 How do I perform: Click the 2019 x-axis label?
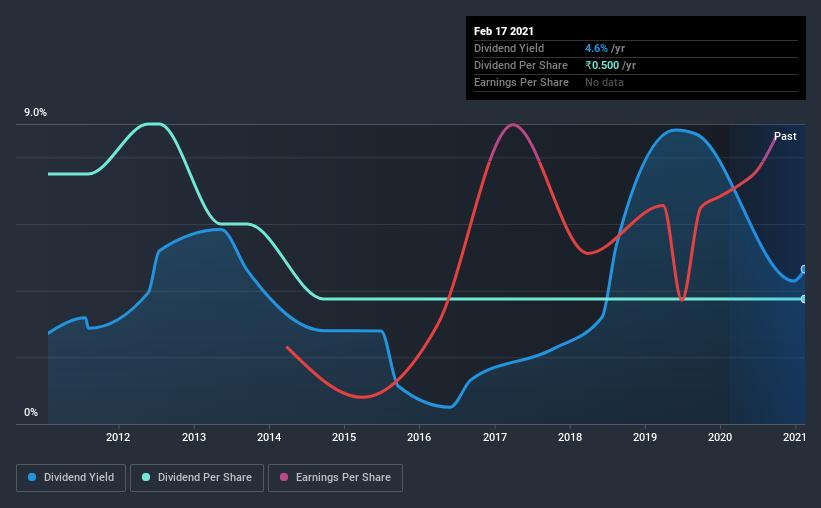645,437
